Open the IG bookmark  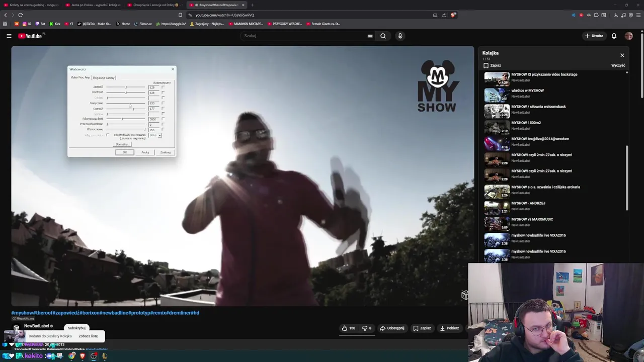(x=27, y=24)
